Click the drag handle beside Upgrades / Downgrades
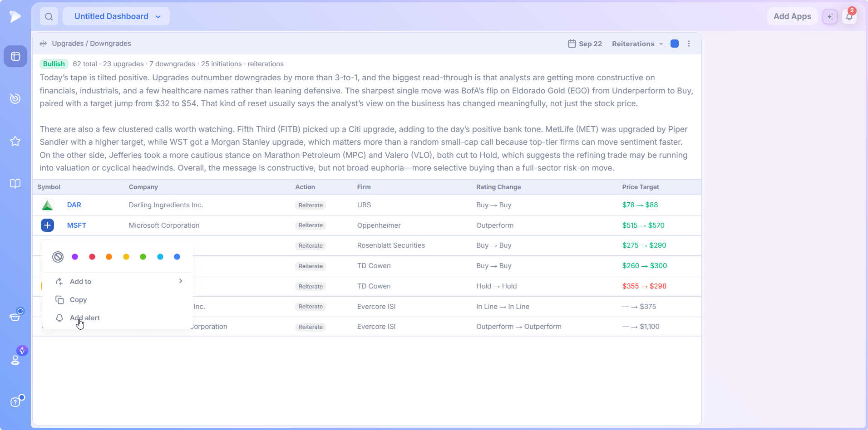This screenshot has height=430, width=868. 44,44
